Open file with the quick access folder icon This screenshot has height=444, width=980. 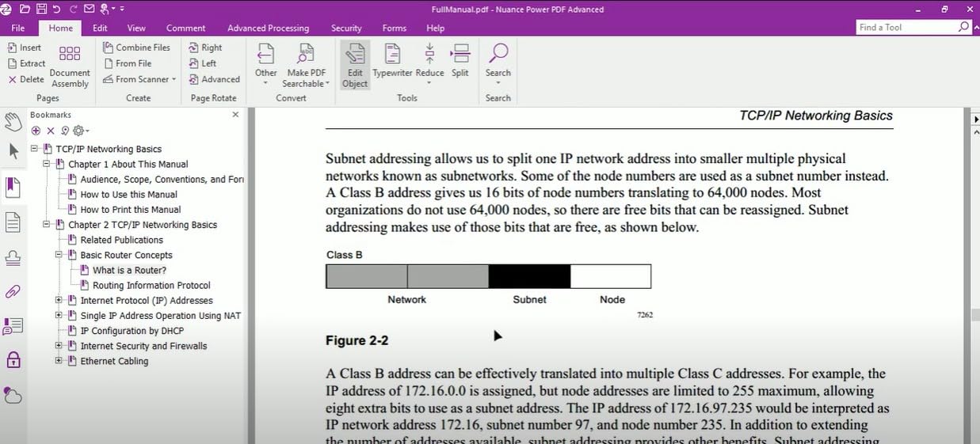click(x=25, y=9)
